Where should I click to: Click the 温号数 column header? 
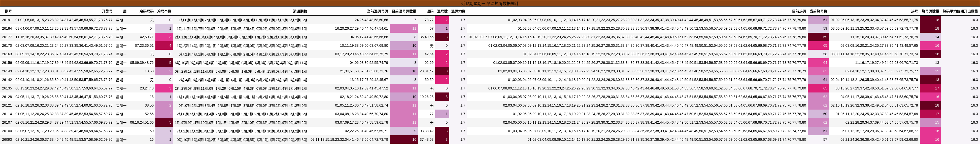click(x=442, y=11)
